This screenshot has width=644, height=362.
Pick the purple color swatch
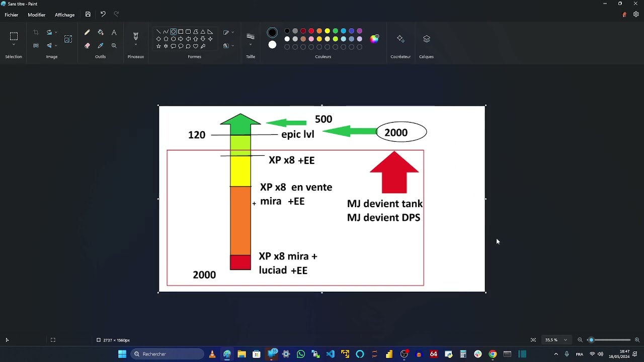click(x=359, y=31)
